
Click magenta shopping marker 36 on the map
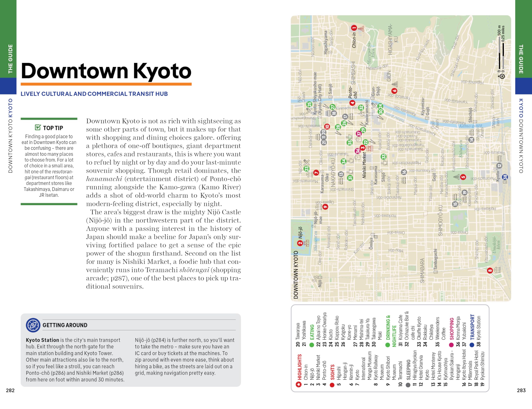pos(357,151)
